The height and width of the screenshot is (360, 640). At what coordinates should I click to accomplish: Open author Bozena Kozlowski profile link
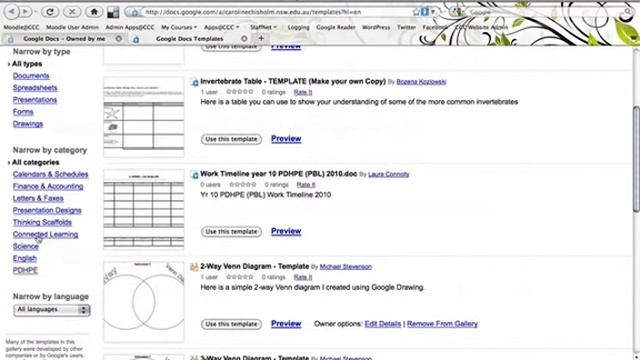point(421,82)
